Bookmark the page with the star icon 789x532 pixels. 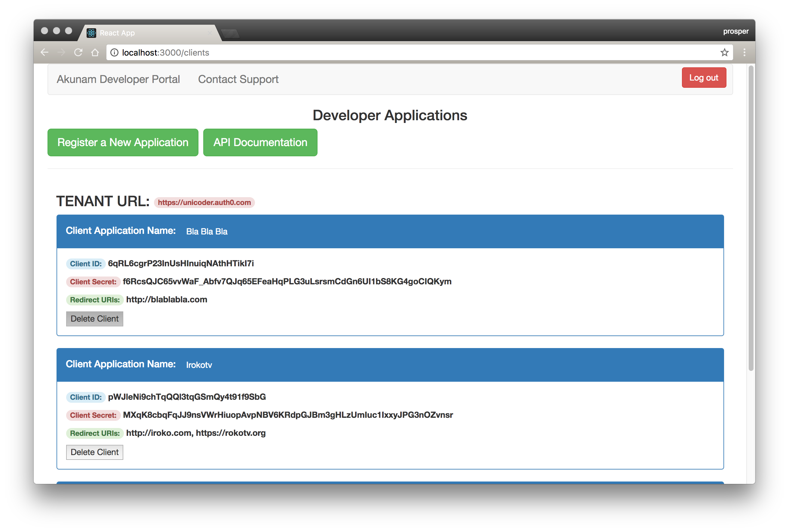(x=725, y=52)
